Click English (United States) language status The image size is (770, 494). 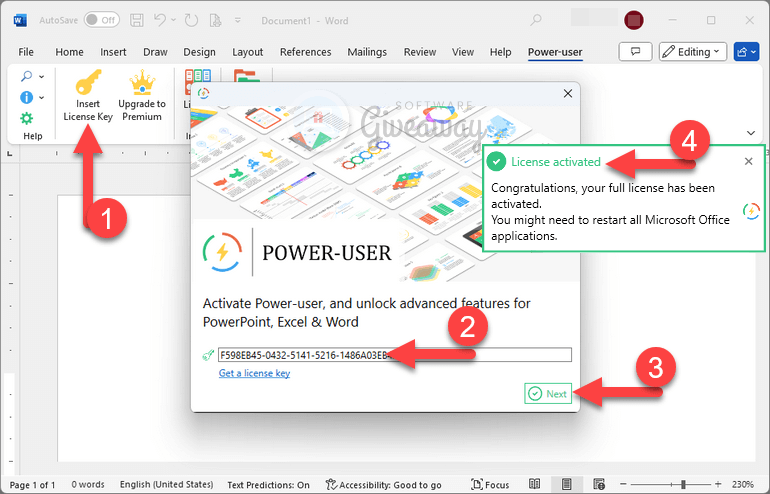pyautogui.click(x=166, y=485)
